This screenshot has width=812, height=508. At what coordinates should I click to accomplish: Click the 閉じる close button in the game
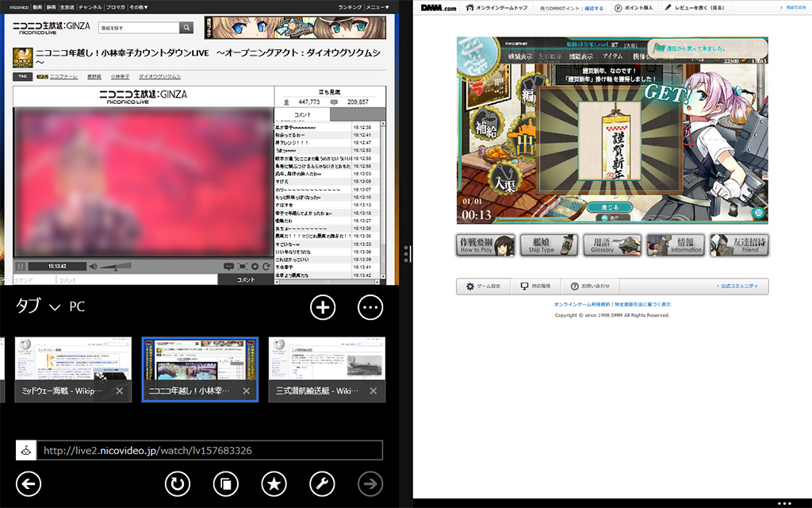tap(610, 207)
